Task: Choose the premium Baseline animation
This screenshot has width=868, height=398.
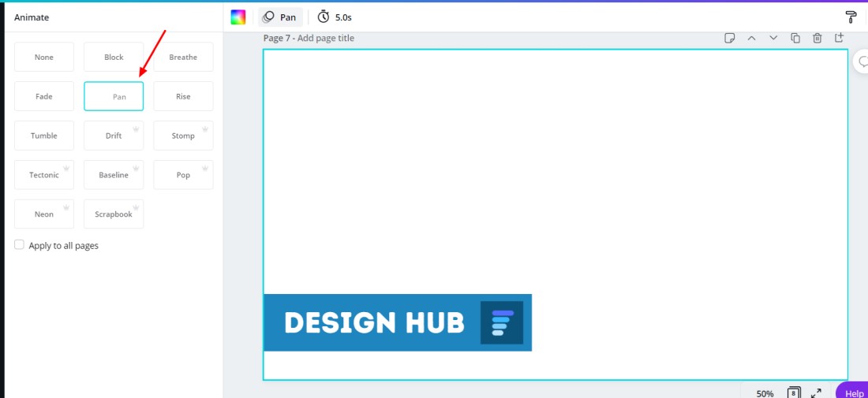Action: click(114, 175)
